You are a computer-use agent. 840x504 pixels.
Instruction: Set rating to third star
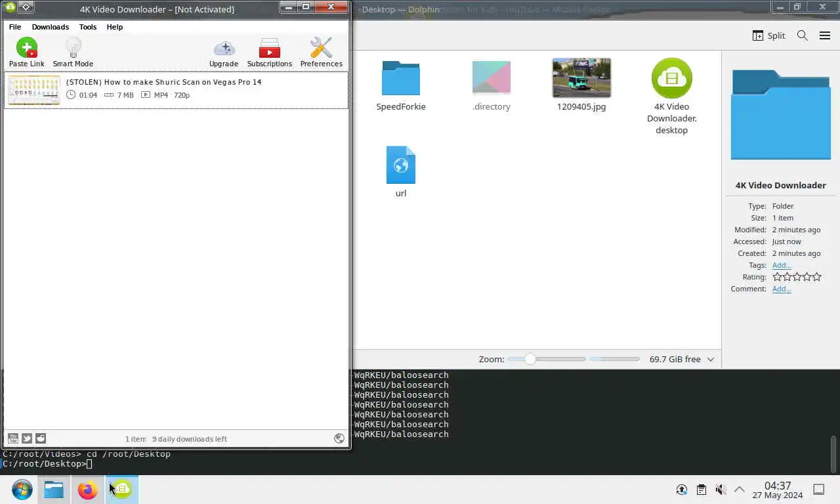pos(797,277)
